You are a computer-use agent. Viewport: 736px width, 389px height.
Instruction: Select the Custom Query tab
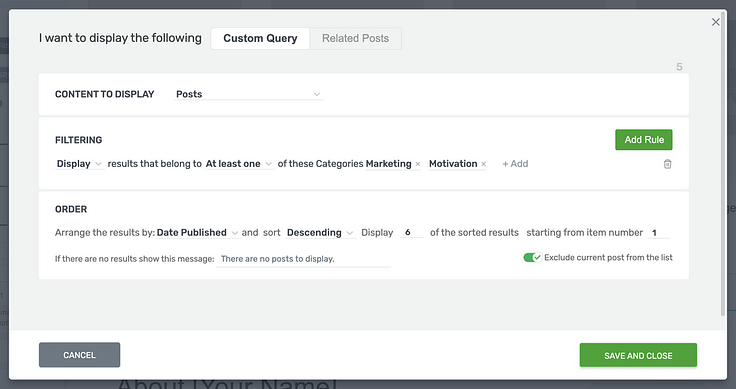[260, 38]
